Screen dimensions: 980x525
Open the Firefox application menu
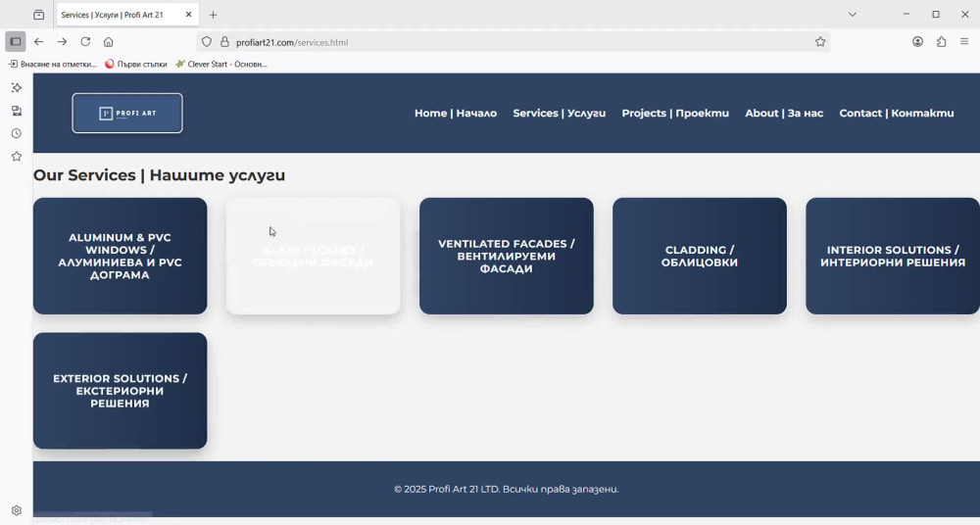coord(964,42)
